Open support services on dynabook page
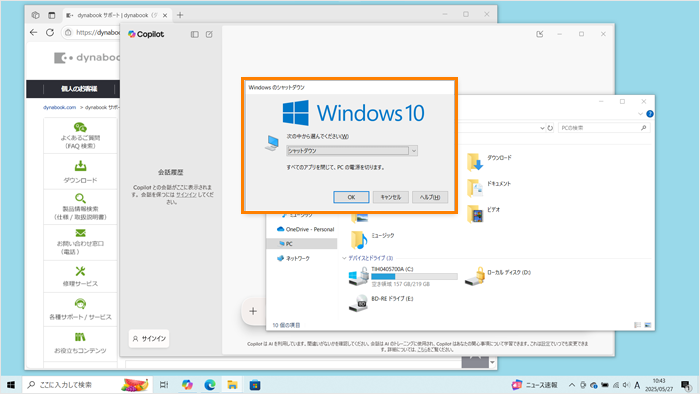Image resolution: width=700 pixels, height=394 pixels. 80,310
